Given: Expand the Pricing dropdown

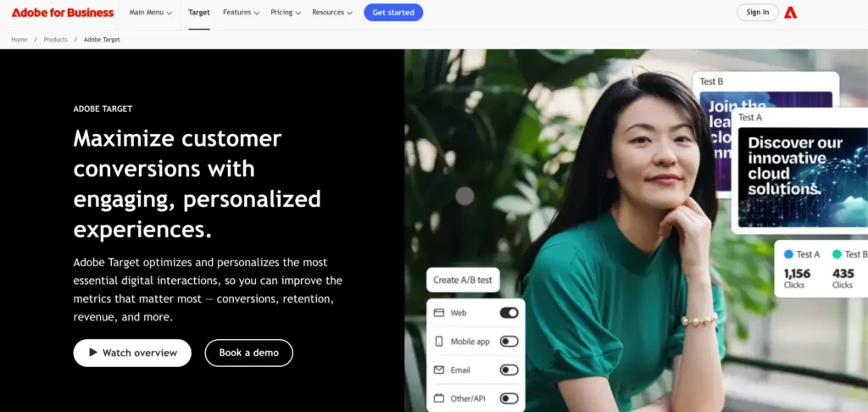Looking at the screenshot, I should (x=286, y=12).
